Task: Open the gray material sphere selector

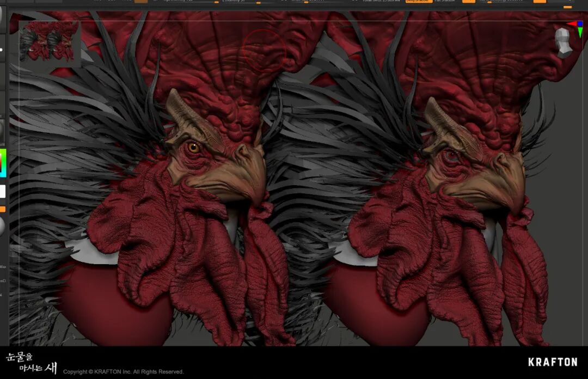Action: 2,226
